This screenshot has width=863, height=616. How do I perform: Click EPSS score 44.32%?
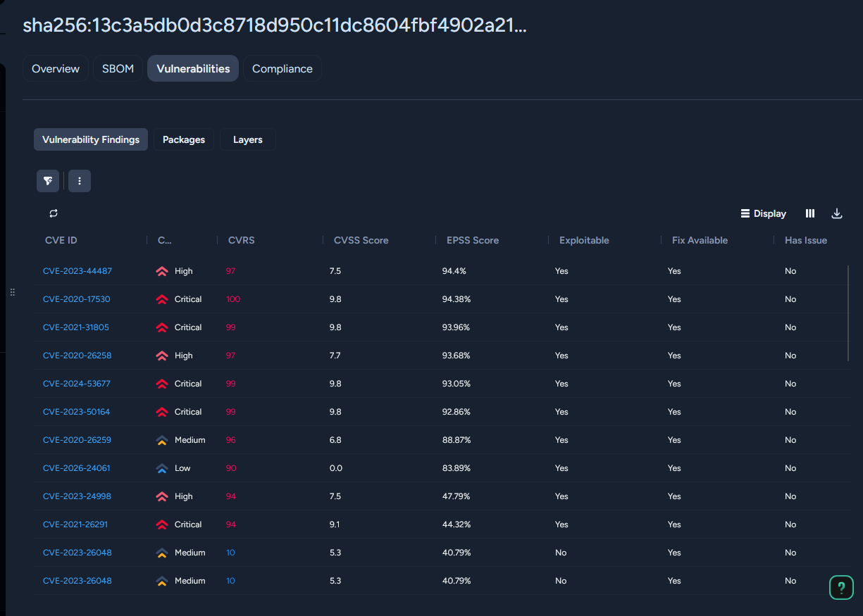[457, 524]
